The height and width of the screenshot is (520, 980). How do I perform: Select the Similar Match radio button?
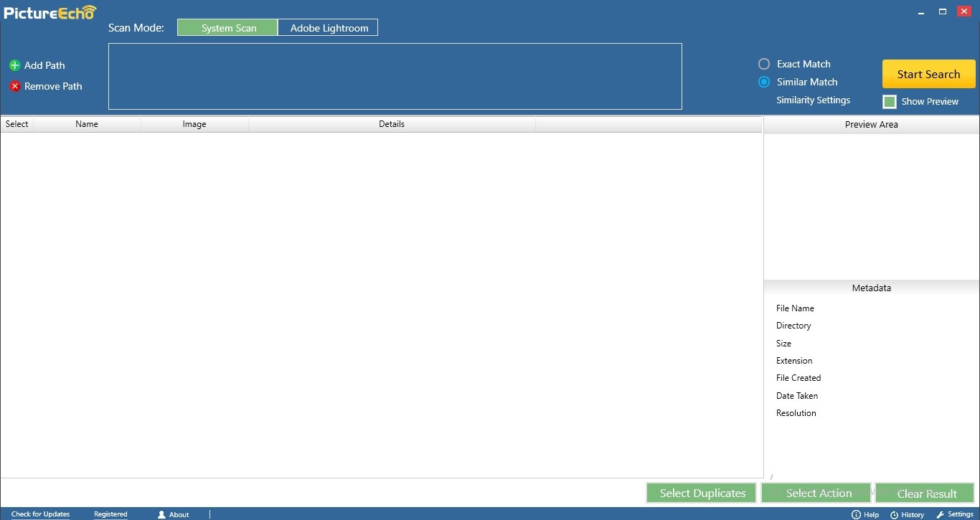[764, 82]
